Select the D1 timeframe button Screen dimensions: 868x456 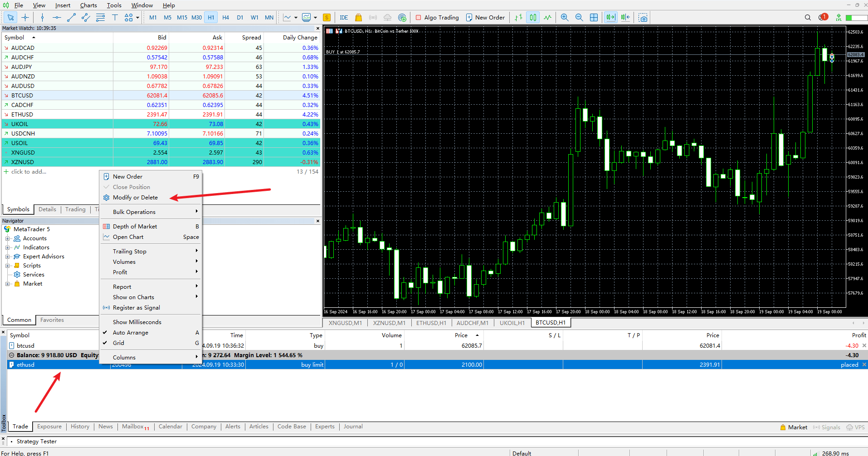tap(240, 18)
